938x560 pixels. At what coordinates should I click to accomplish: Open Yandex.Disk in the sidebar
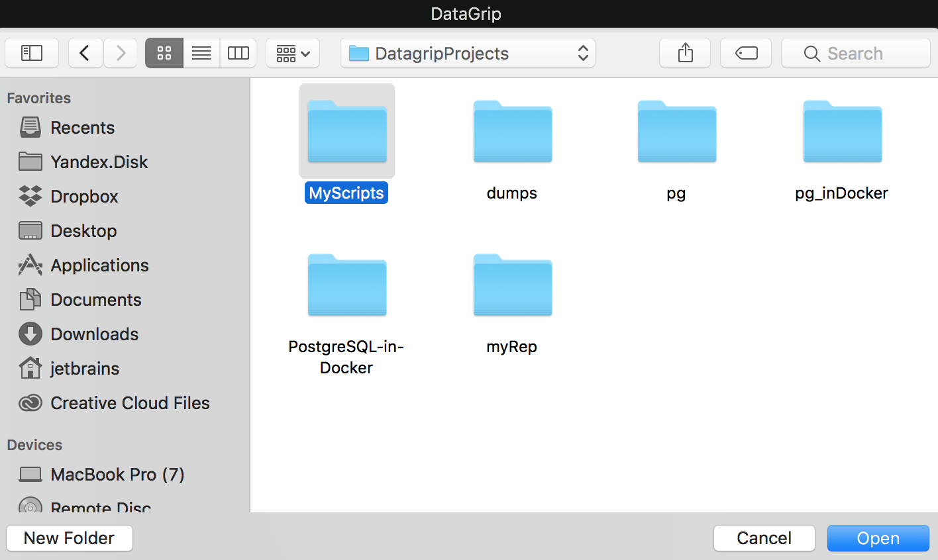(83, 162)
